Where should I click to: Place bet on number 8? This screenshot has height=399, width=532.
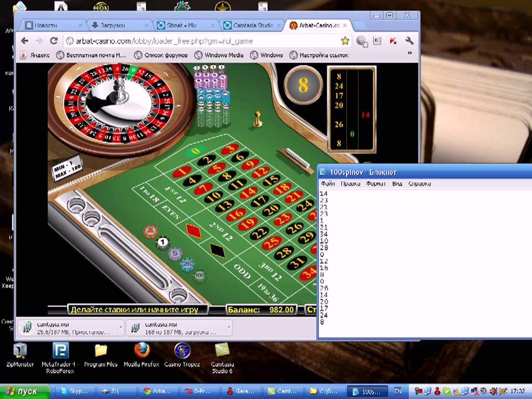[227, 176]
